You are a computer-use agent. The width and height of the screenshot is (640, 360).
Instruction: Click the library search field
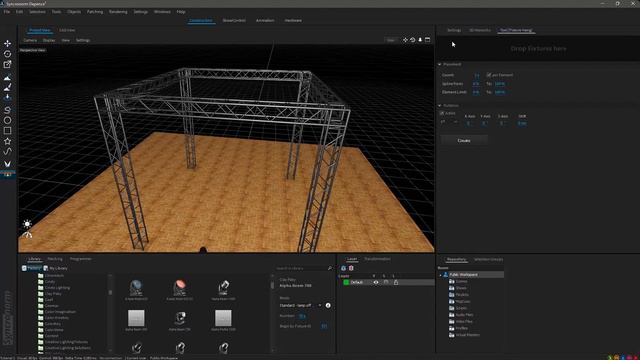pos(301,268)
